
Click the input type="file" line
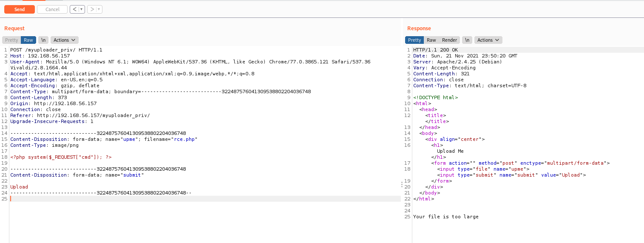pos(483,169)
